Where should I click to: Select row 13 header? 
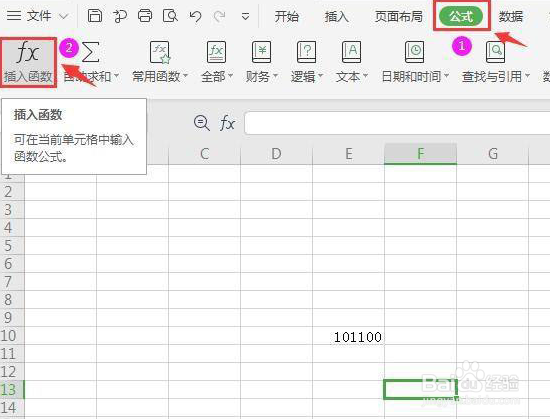[x=12, y=390]
